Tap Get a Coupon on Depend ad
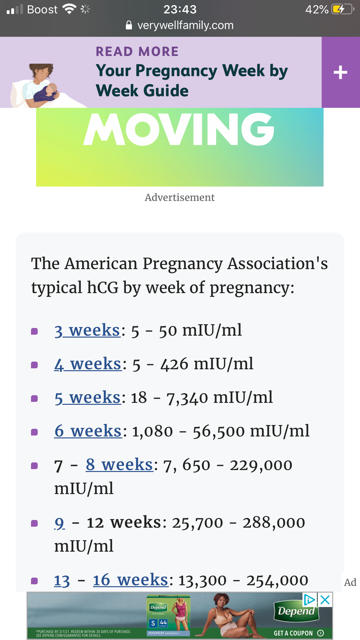This screenshot has height=640, width=360. 299,633
